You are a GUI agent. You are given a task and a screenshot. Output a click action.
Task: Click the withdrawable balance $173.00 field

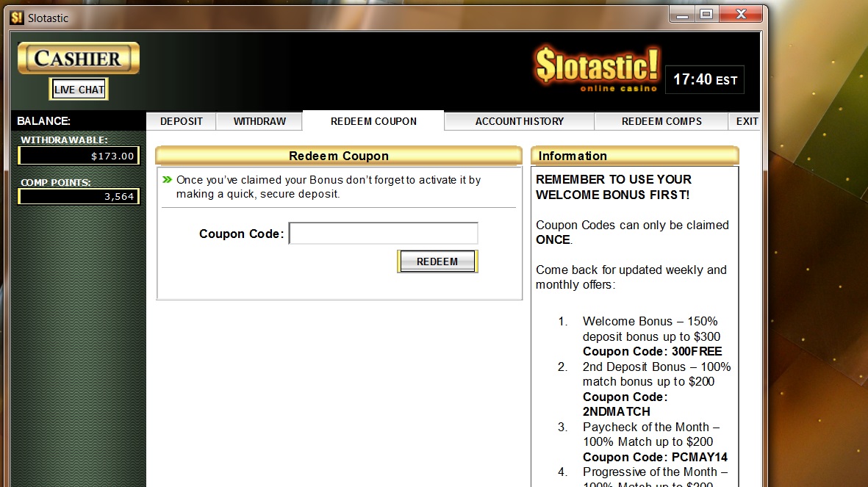[79, 156]
